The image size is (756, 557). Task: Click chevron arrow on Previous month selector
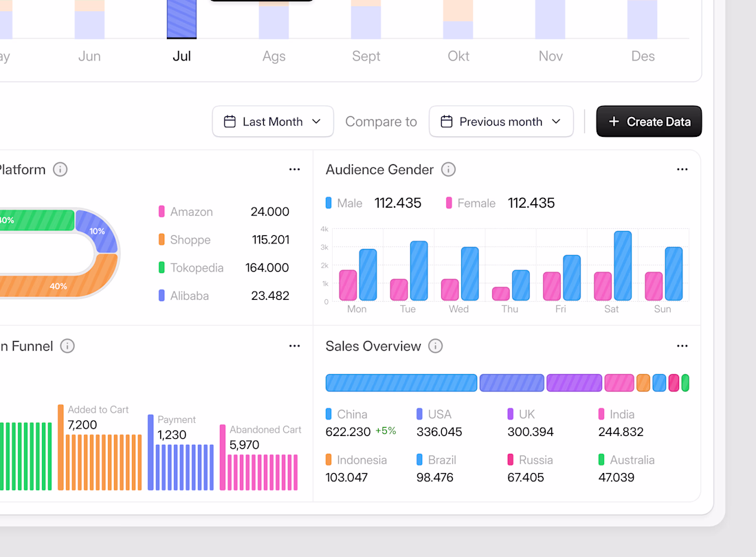pyautogui.click(x=556, y=122)
